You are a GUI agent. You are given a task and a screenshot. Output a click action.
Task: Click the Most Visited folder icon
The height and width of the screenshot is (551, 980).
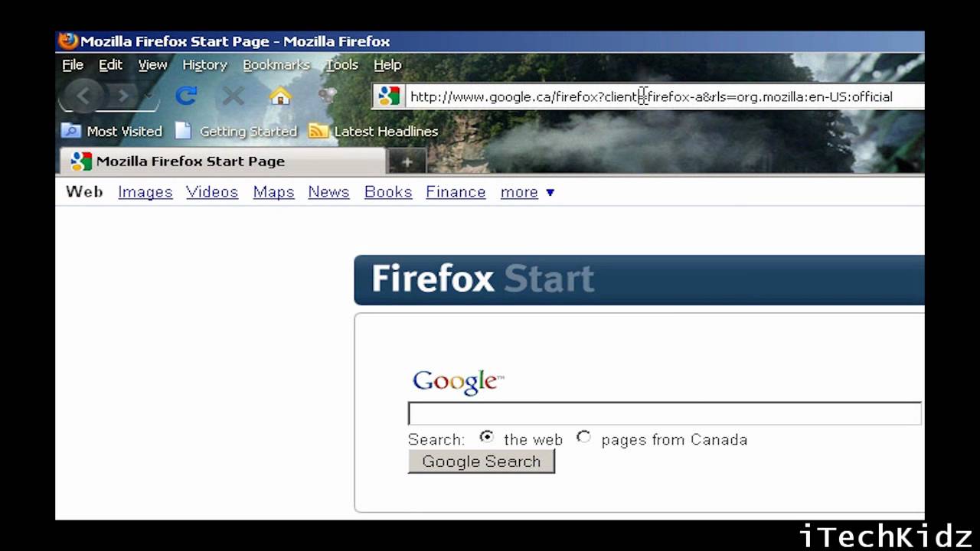coord(71,131)
